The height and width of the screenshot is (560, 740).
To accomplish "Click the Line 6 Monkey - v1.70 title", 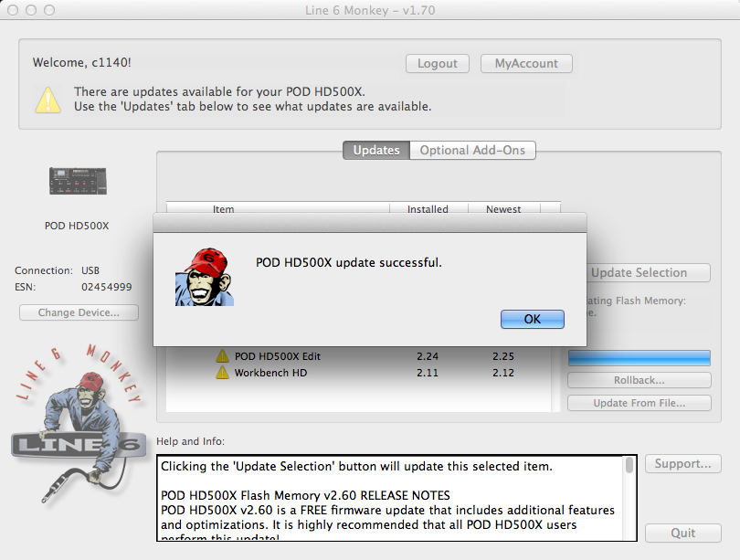I will click(x=370, y=10).
